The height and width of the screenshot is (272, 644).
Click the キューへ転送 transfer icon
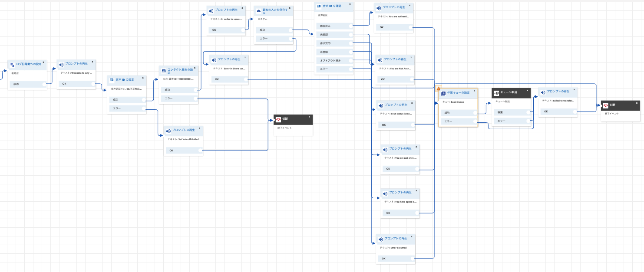tap(496, 93)
